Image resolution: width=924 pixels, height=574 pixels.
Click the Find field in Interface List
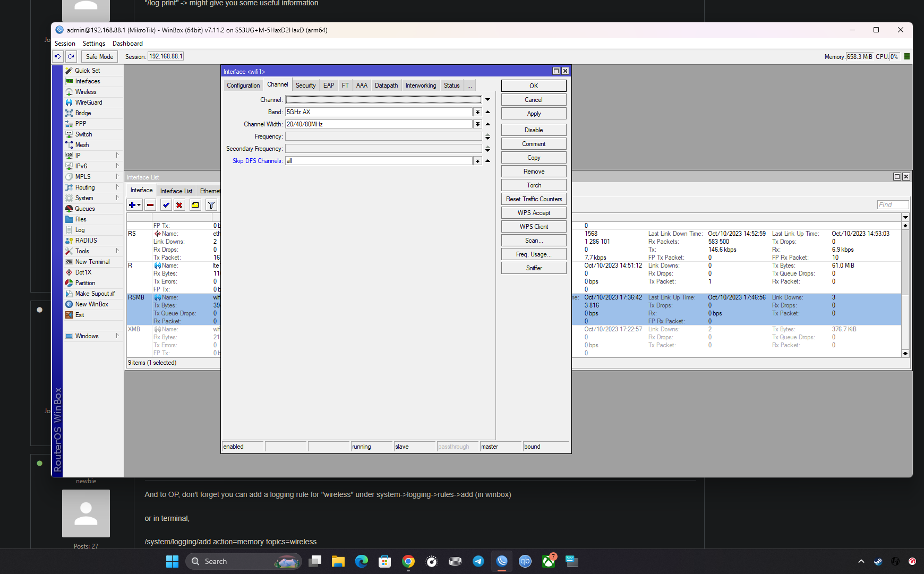[893, 205]
